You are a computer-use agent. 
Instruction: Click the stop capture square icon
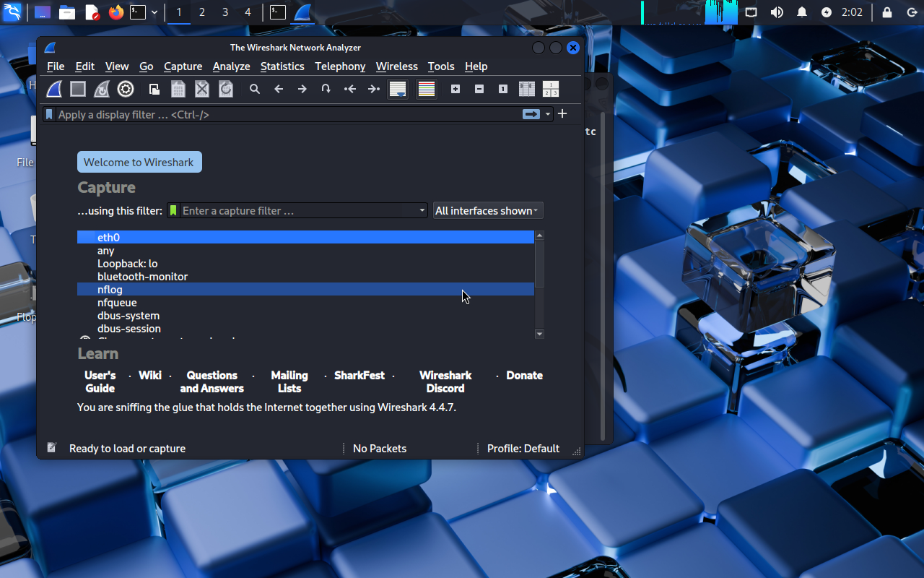[78, 89]
